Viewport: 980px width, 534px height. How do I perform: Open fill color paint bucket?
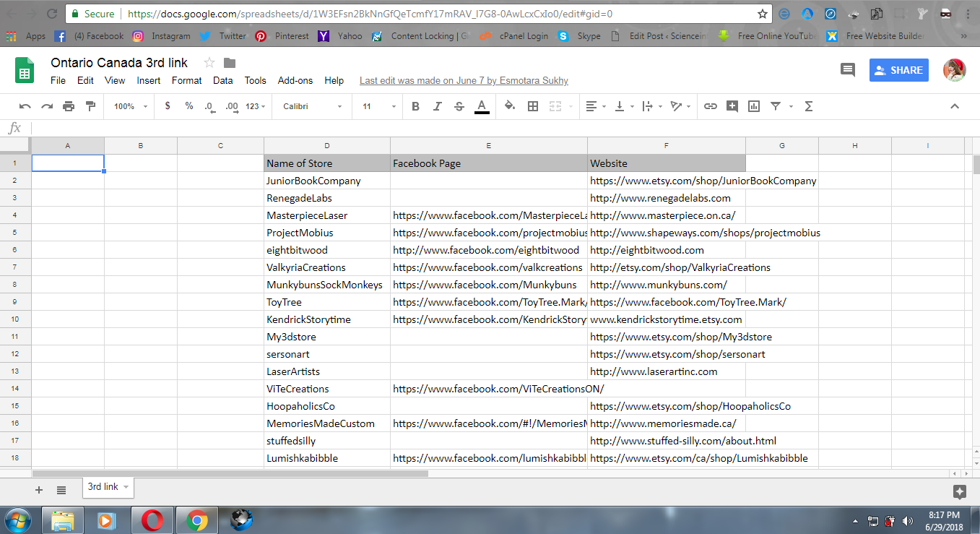510,106
